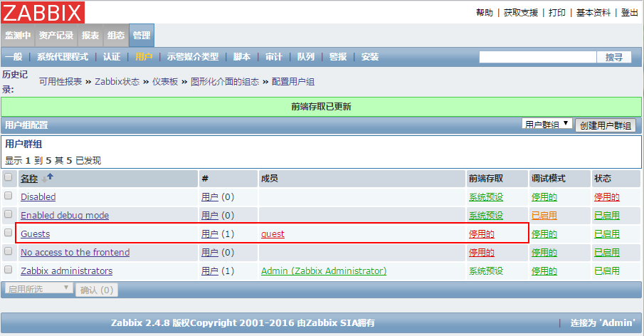Click the ZABBIX logo
The height and width of the screenshot is (336, 644).
(x=43, y=12)
